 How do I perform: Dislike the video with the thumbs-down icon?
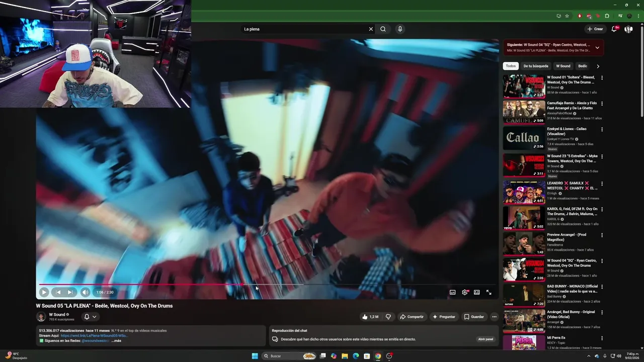point(388,317)
